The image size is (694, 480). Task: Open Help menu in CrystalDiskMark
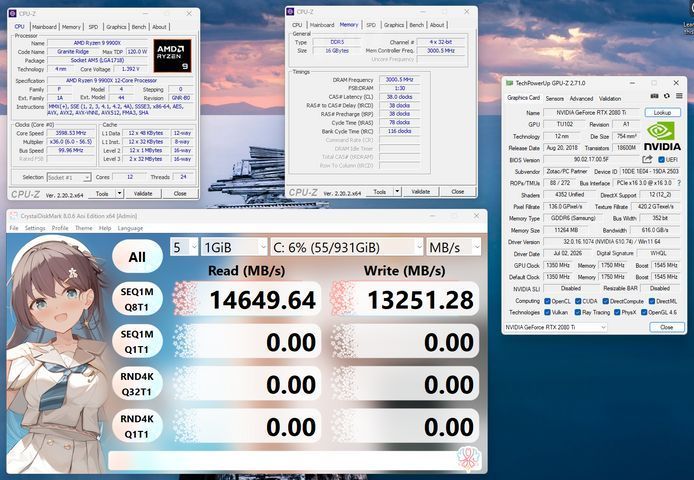[x=105, y=228]
